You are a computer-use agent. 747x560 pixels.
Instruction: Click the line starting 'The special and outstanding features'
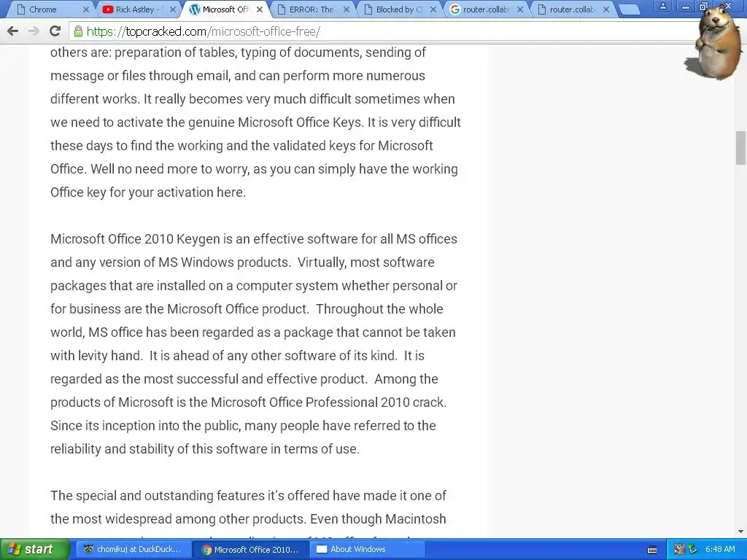[248, 495]
